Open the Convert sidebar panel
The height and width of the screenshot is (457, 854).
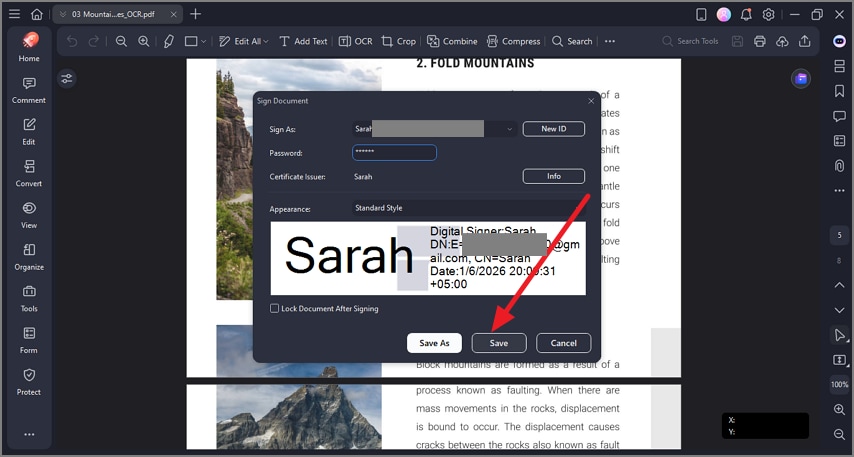[x=29, y=174]
